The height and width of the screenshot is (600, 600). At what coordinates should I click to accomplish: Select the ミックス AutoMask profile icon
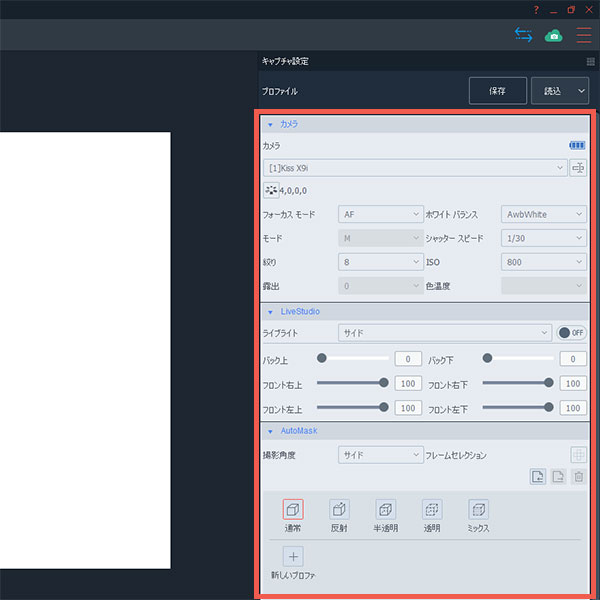[x=478, y=510]
